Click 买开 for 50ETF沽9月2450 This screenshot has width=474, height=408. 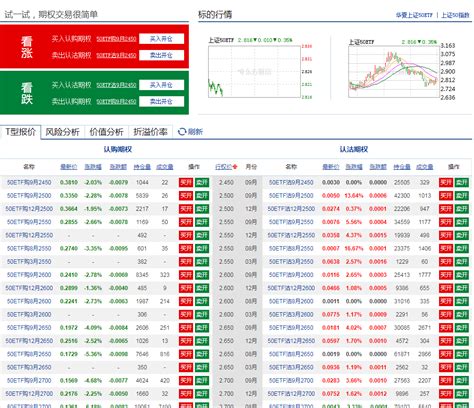[446, 182]
